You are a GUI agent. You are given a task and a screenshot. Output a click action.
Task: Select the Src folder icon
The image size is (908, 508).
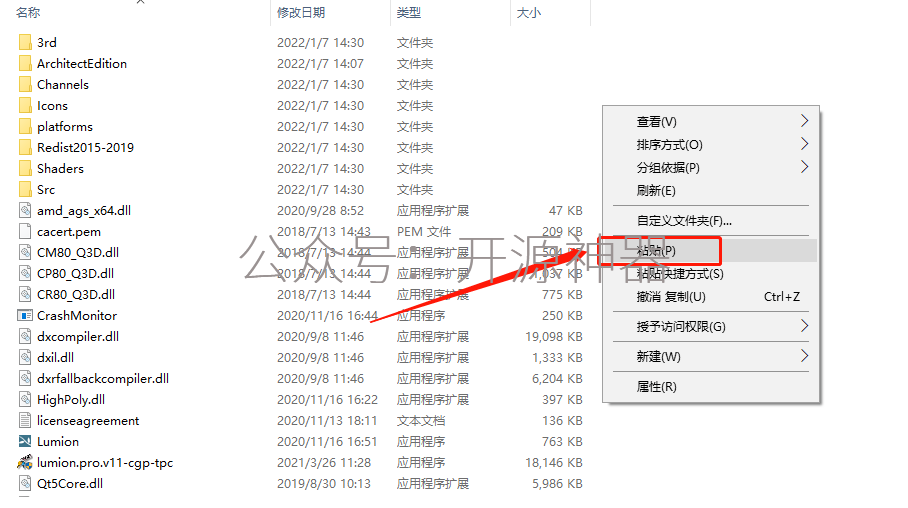25,189
